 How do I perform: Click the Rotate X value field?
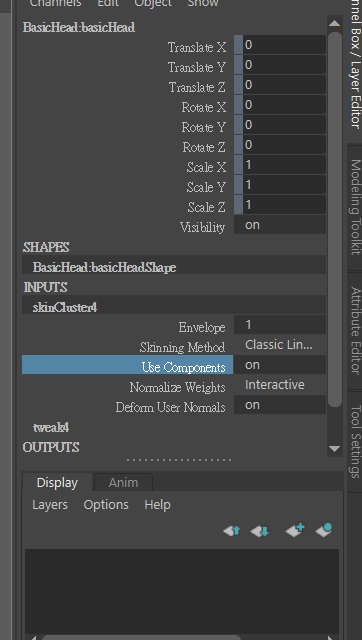(284, 105)
